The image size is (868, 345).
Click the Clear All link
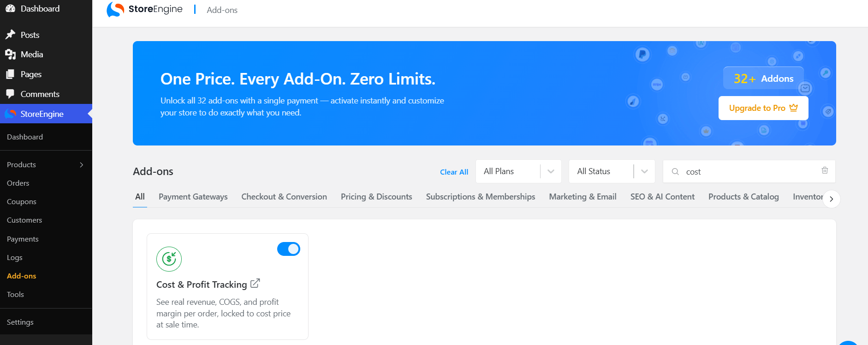pyautogui.click(x=454, y=172)
